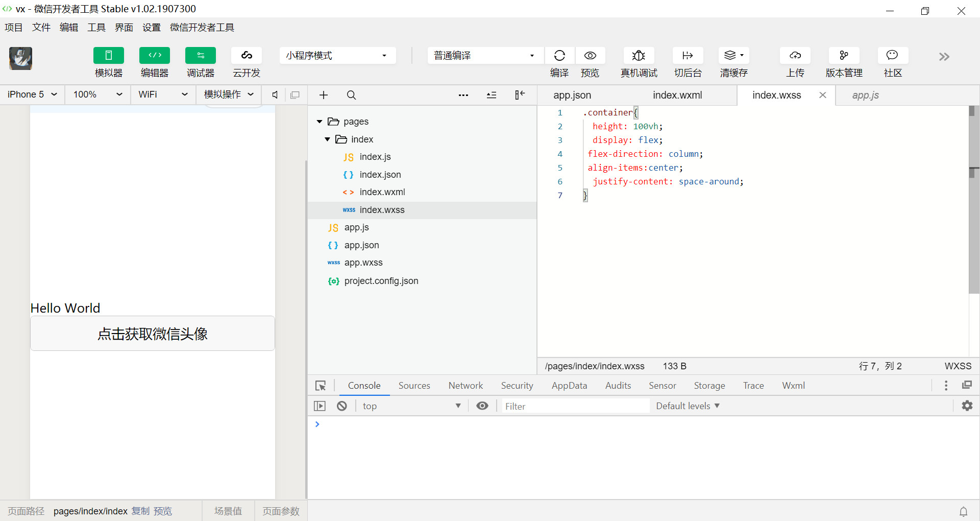Viewport: 980px width, 521px height.
Task: Toggle the editor (编辑器) panel
Action: (x=154, y=56)
